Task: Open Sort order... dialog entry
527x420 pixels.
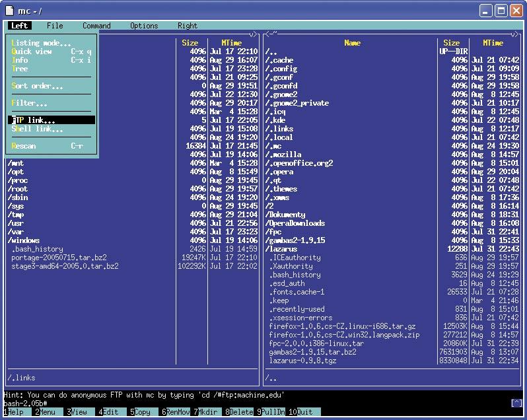Action: click(52, 86)
